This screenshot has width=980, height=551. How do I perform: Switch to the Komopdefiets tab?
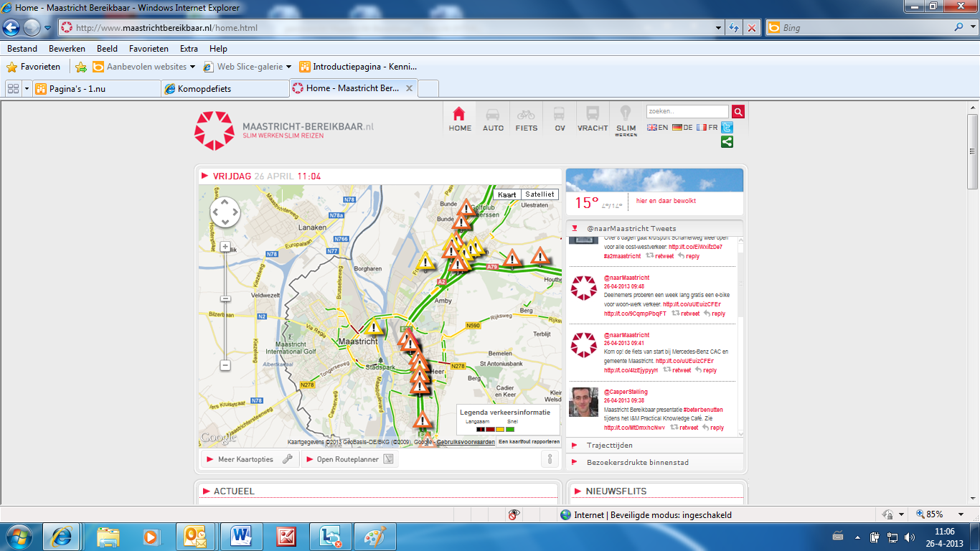(225, 89)
